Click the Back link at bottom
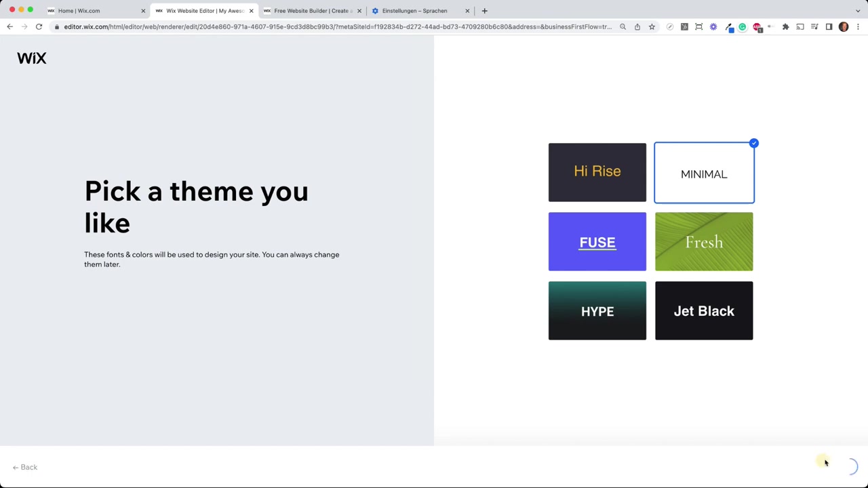This screenshot has width=868, height=488. tap(25, 467)
